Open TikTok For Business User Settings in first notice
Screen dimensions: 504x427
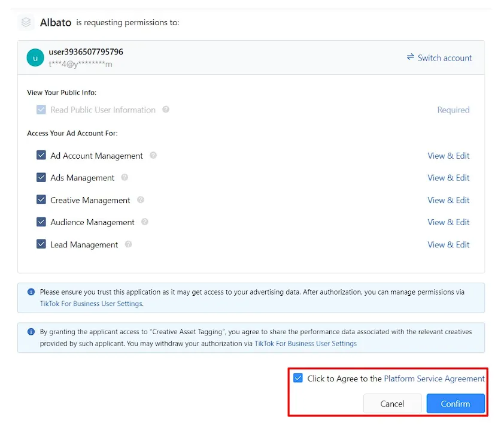coord(91,304)
